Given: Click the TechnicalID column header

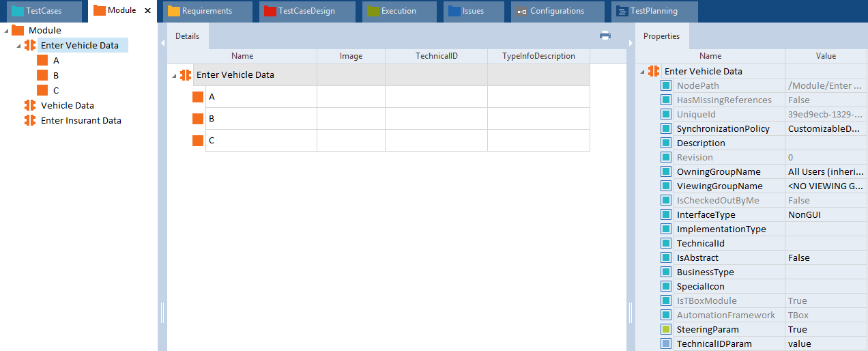Looking at the screenshot, I should [x=437, y=56].
